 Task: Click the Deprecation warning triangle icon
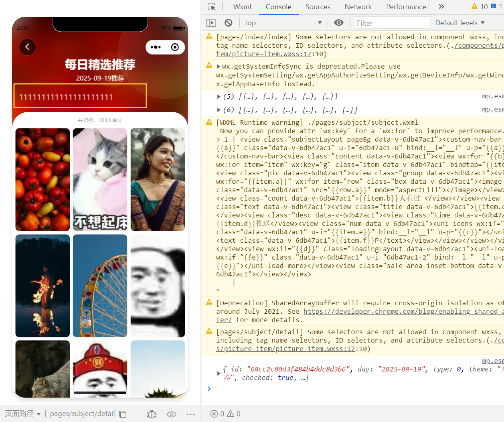209,303
